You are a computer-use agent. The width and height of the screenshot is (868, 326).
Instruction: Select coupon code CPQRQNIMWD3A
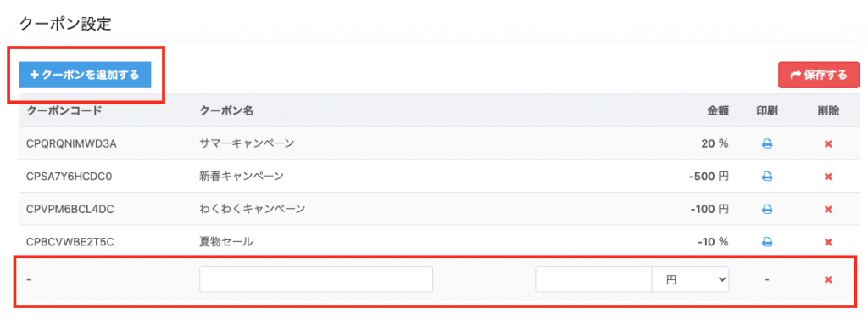(71, 144)
